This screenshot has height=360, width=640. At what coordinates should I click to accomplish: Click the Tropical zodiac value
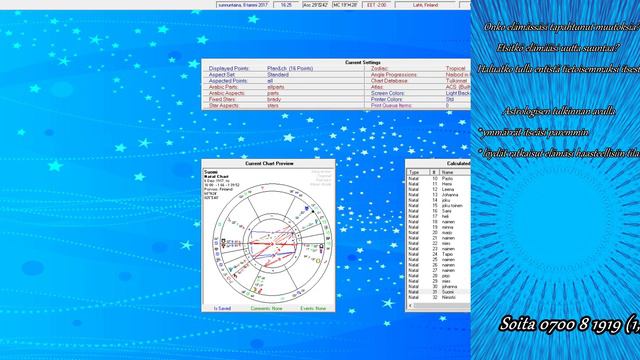pos(456,69)
